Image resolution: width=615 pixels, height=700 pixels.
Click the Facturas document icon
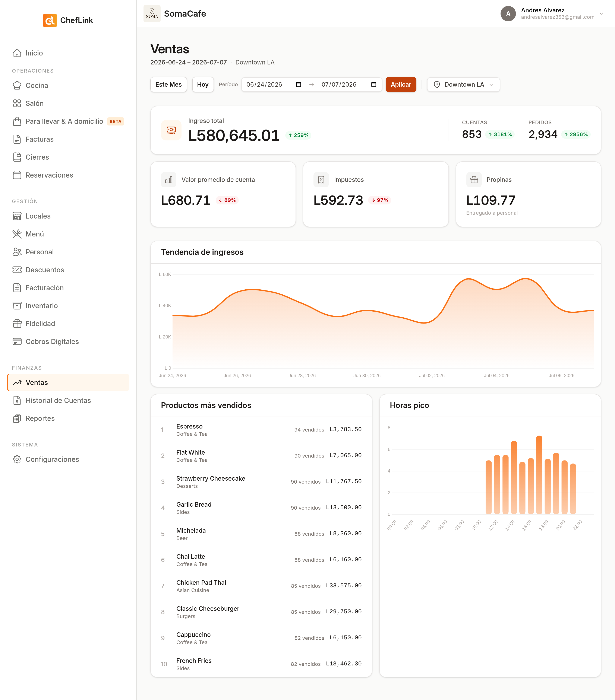17,139
